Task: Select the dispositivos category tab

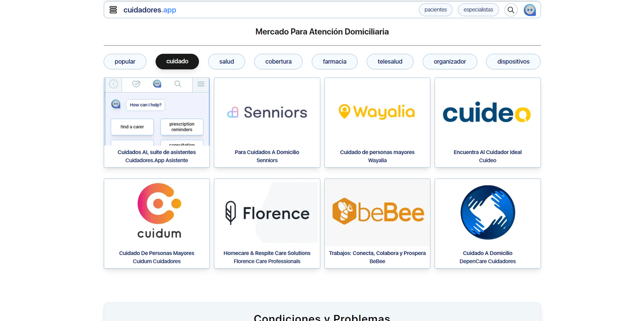Action: pos(513,62)
